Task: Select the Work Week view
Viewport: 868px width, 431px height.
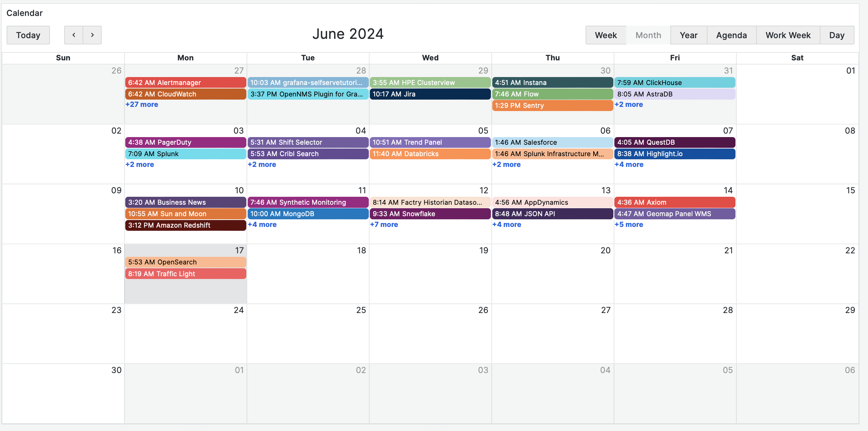Action: pyautogui.click(x=788, y=35)
